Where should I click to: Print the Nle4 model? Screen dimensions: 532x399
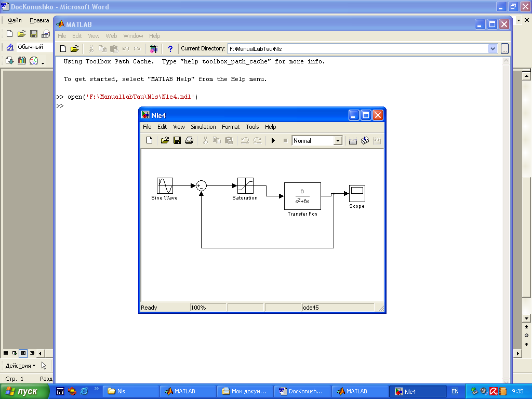(x=189, y=140)
